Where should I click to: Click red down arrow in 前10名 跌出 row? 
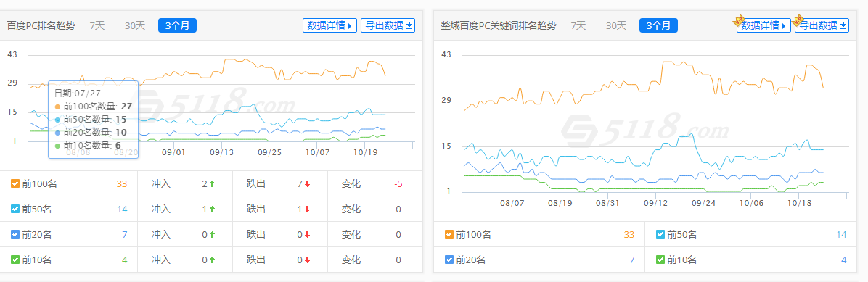coord(307,260)
